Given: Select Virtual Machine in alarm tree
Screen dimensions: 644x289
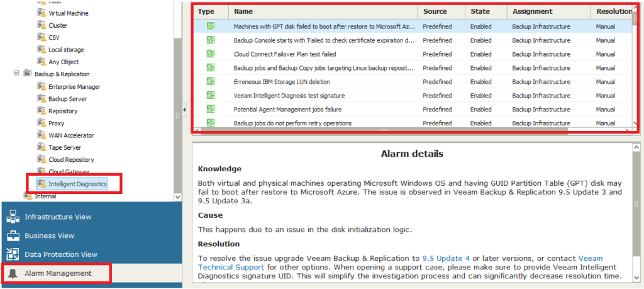Looking at the screenshot, I should [x=68, y=13].
